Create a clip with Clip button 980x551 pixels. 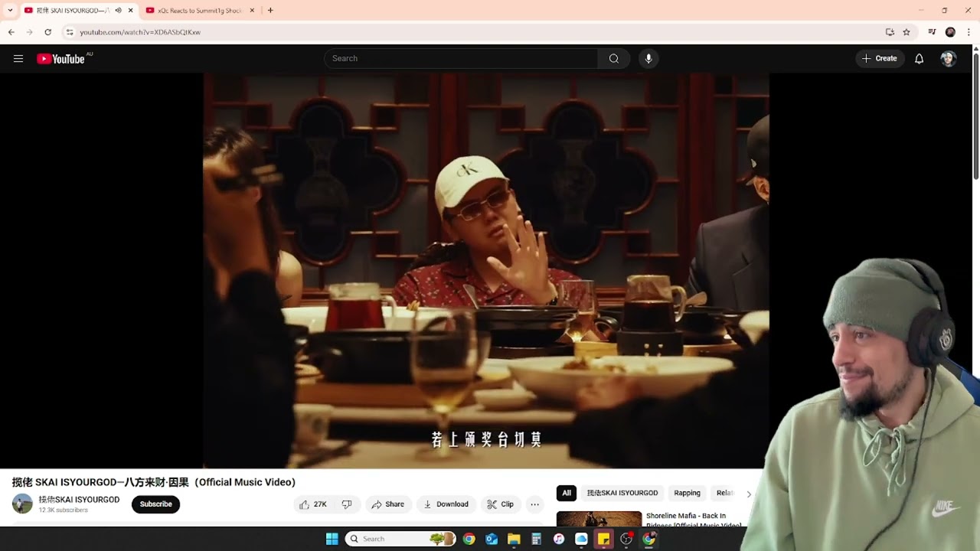point(501,504)
